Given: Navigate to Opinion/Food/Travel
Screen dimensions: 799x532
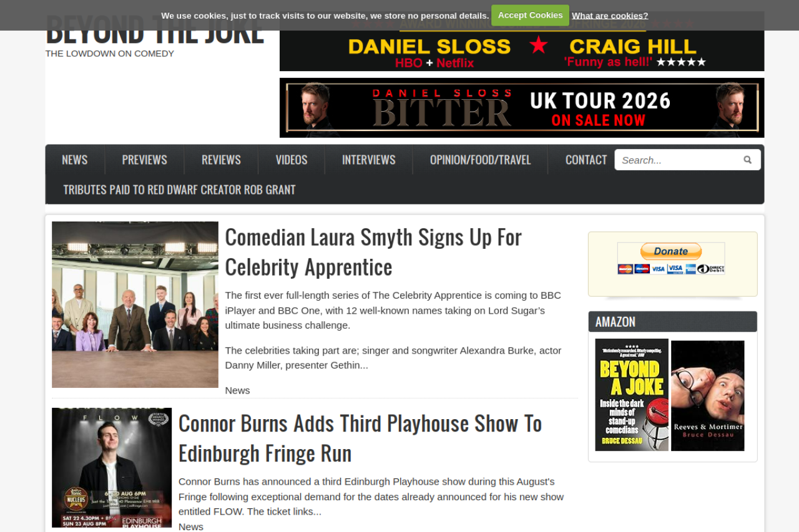Looking at the screenshot, I should [x=481, y=160].
